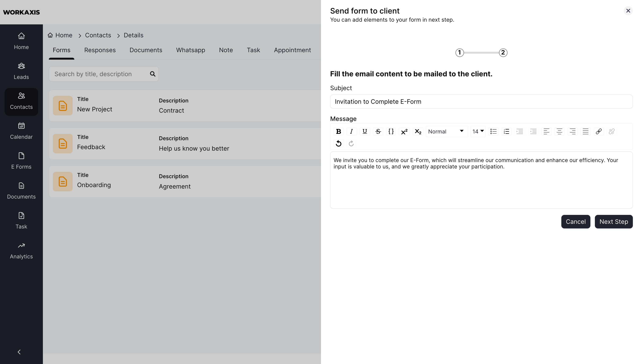Toggle bold formatting in message editor
Image resolution: width=642 pixels, height=364 pixels.
(x=338, y=132)
